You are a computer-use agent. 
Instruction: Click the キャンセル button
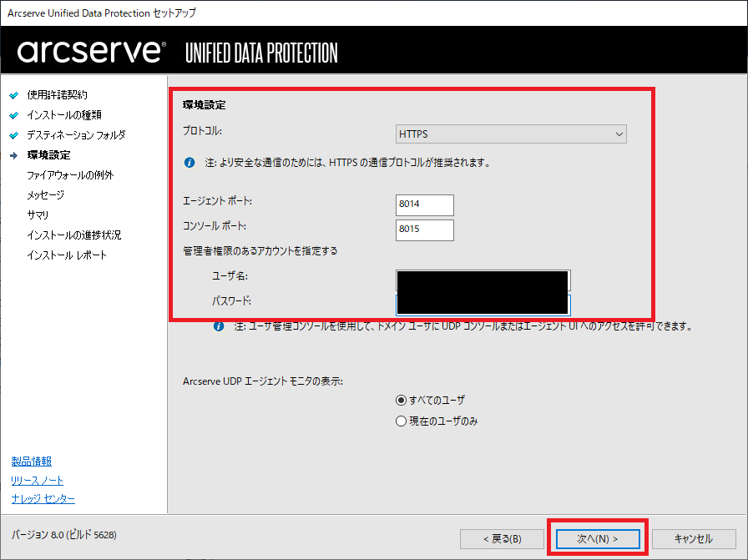[x=694, y=539]
